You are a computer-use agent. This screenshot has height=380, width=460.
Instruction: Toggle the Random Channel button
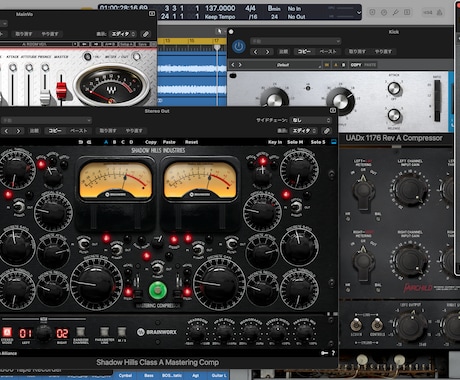(80, 332)
